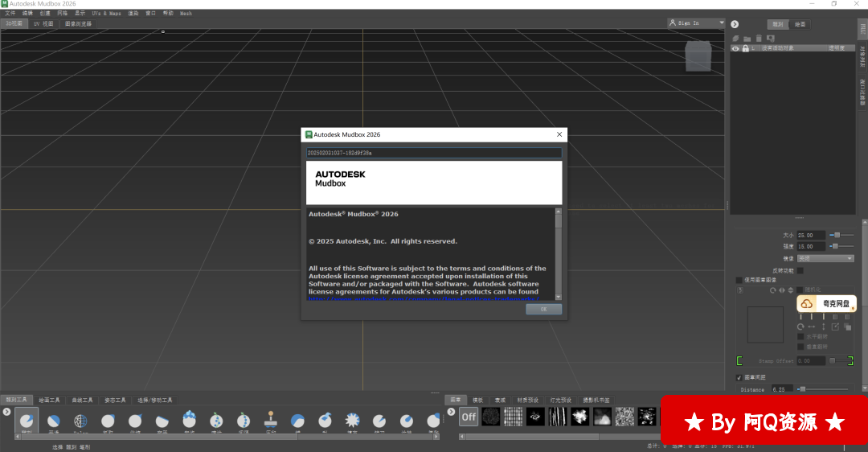Click the view cube in 3D viewport
This screenshot has width=868, height=452.
(698, 56)
